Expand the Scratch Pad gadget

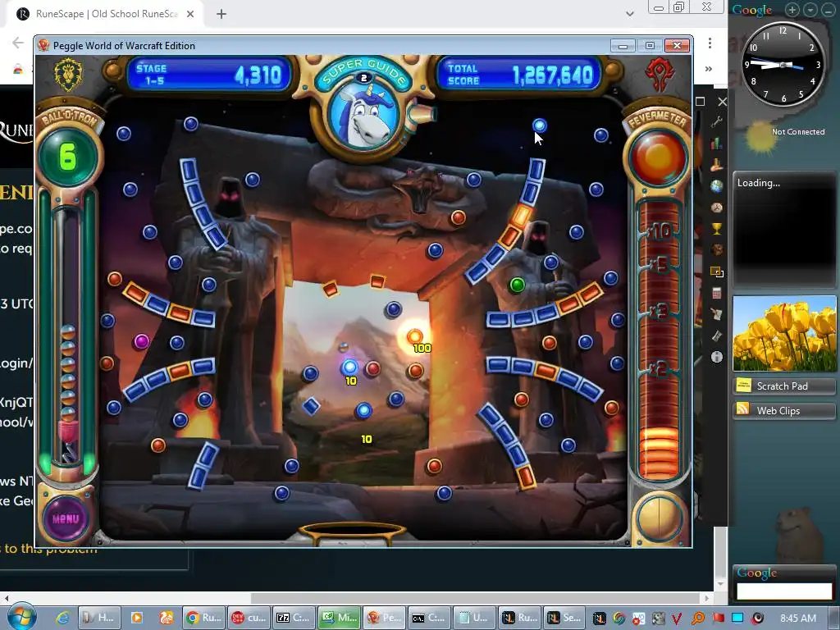click(784, 386)
